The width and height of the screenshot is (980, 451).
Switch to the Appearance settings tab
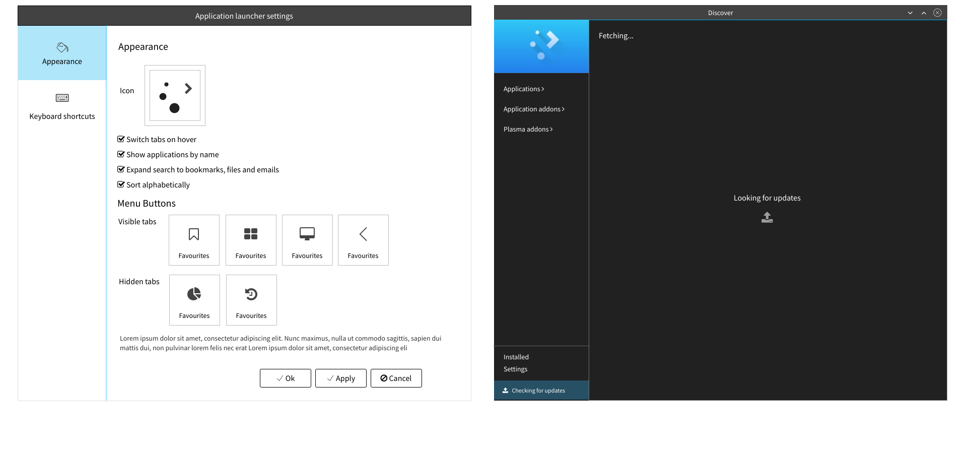click(62, 53)
